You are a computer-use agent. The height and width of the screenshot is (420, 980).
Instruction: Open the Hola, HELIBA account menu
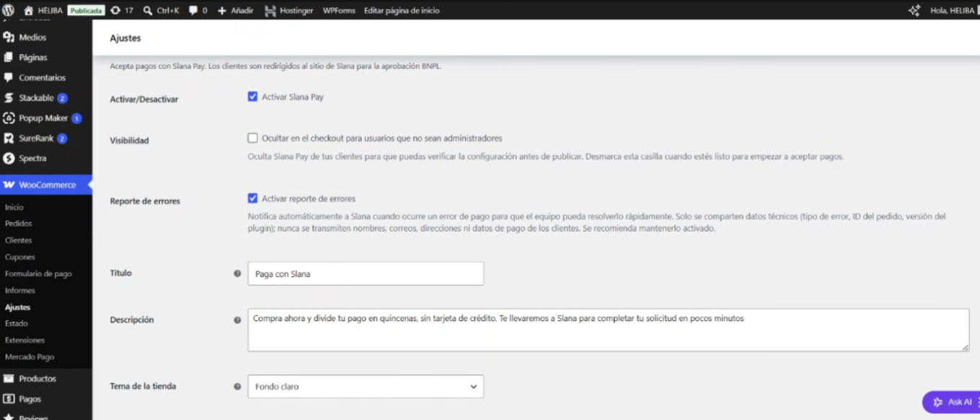[x=952, y=10]
